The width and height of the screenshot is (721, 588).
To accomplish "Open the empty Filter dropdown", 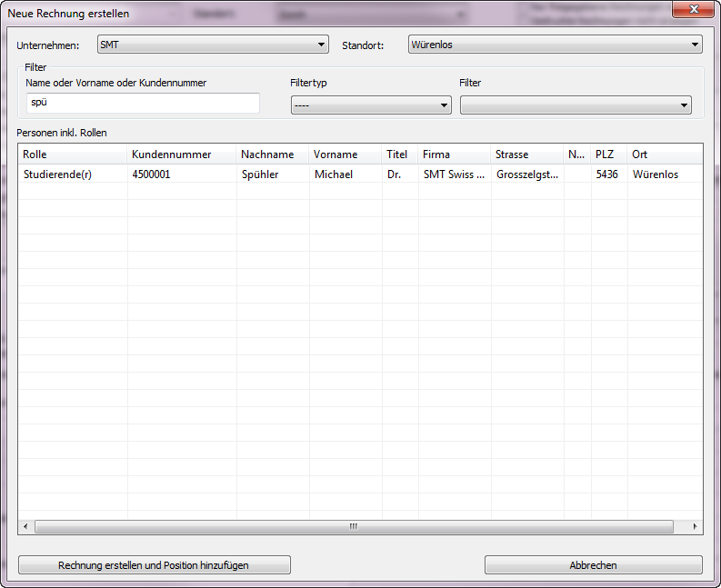I will pos(576,105).
